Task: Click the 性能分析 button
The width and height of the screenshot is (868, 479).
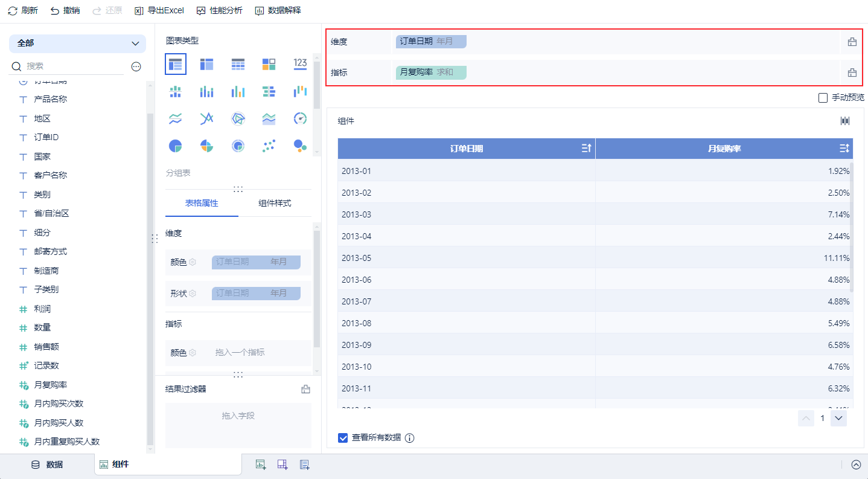Action: coord(219,10)
